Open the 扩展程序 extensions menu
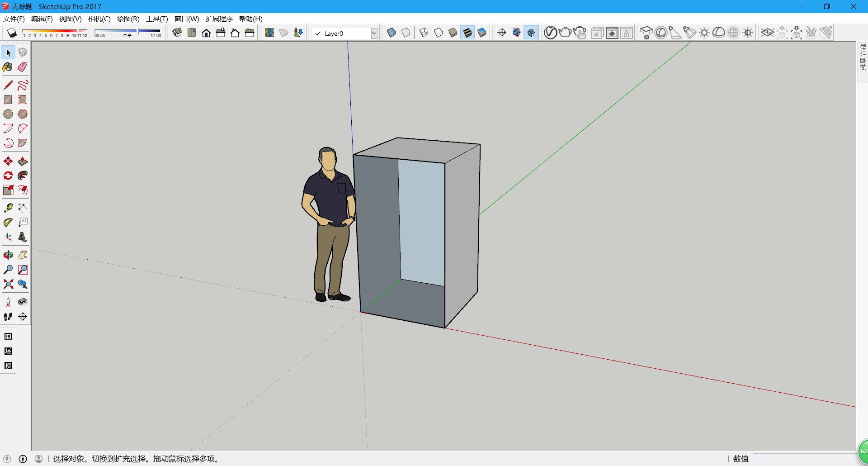Image resolution: width=868 pixels, height=466 pixels. (219, 19)
